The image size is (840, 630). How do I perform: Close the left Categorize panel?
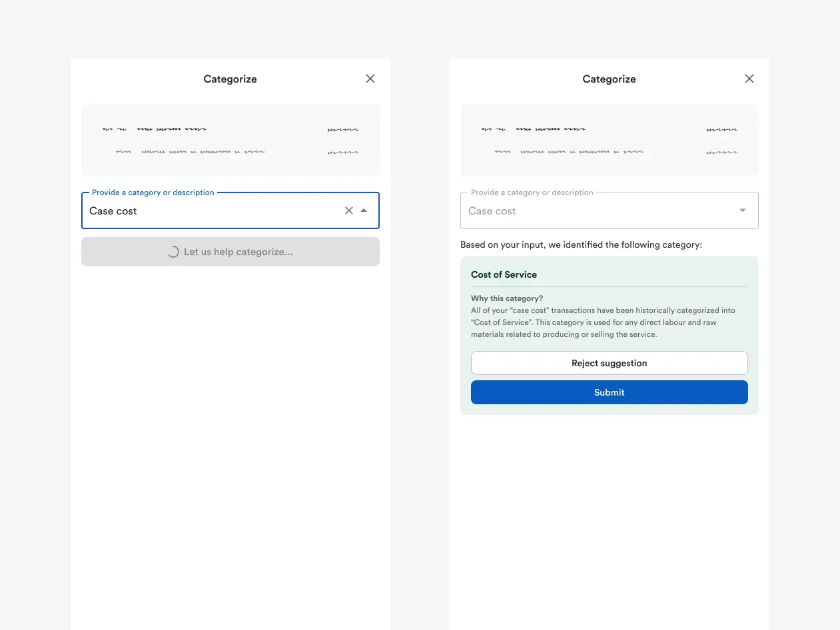pyautogui.click(x=370, y=79)
